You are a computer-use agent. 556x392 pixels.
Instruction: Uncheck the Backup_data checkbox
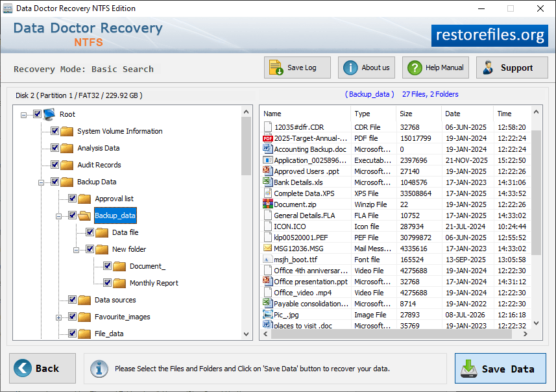tap(72, 215)
